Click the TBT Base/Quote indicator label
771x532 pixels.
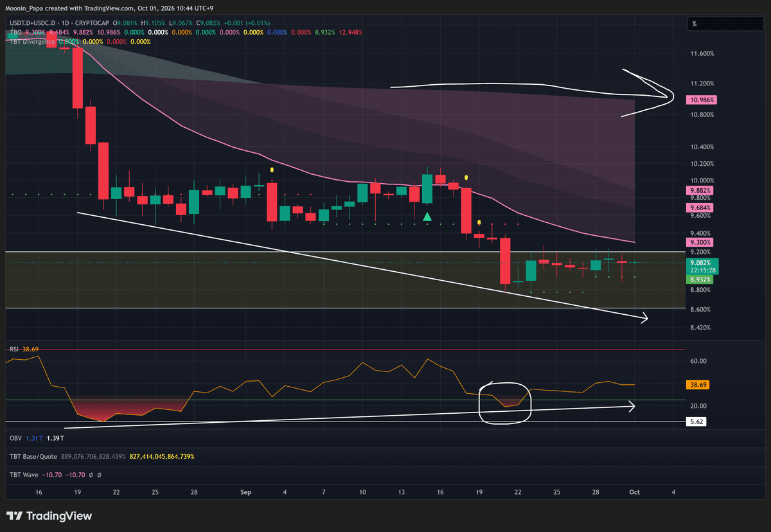tap(33, 456)
